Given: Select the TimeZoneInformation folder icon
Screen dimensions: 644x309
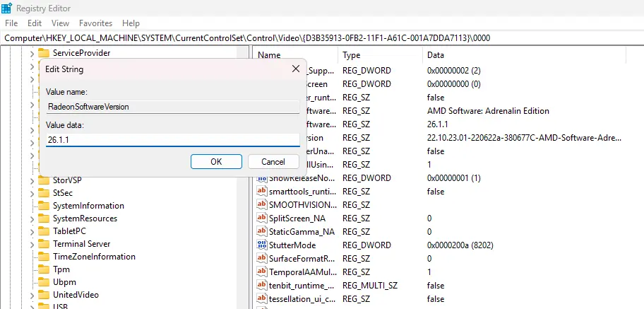Looking at the screenshot, I should (44, 257).
